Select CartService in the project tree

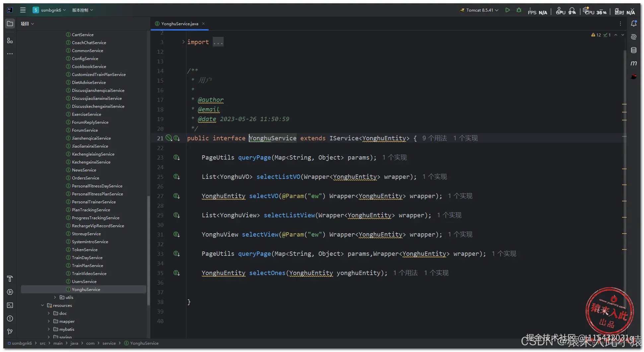(83, 35)
